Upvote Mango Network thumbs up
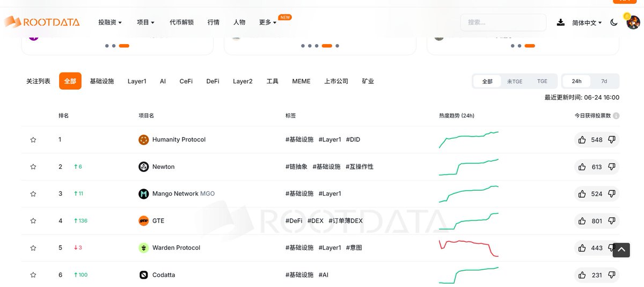The image size is (644, 287). tap(582, 193)
